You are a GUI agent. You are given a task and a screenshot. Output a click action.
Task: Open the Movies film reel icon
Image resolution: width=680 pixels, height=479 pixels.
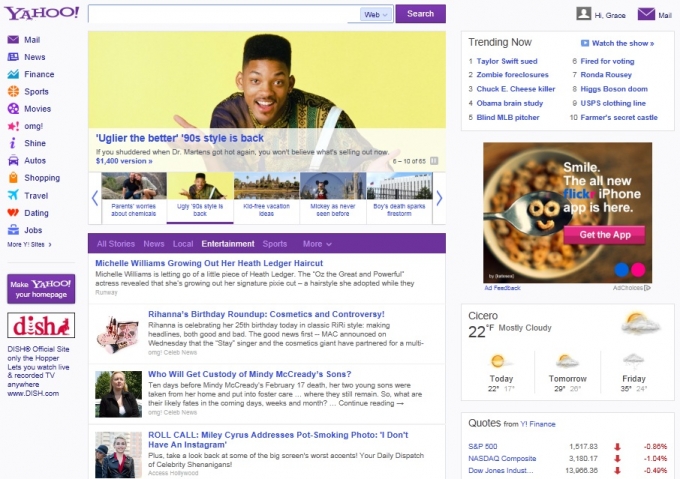click(13, 108)
